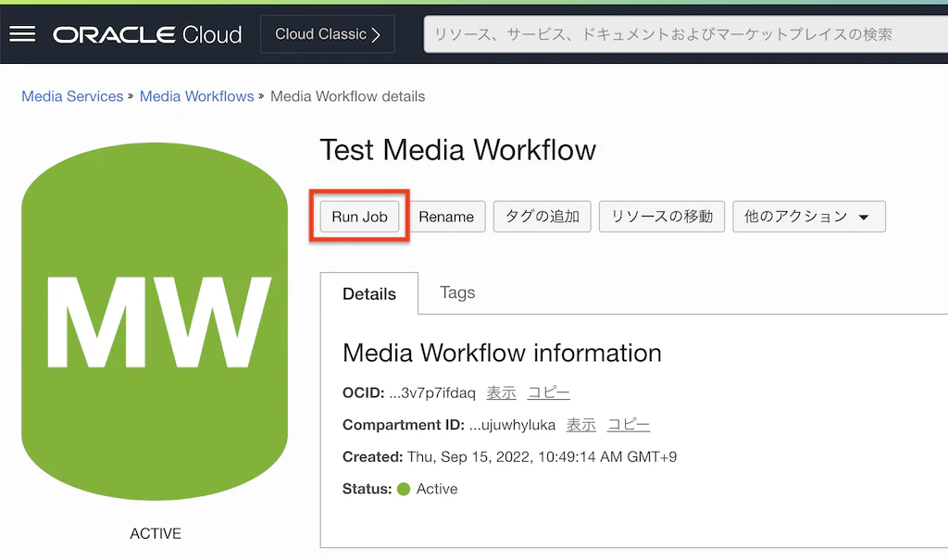Select the Details tab
This screenshot has height=560, width=948.
(369, 294)
